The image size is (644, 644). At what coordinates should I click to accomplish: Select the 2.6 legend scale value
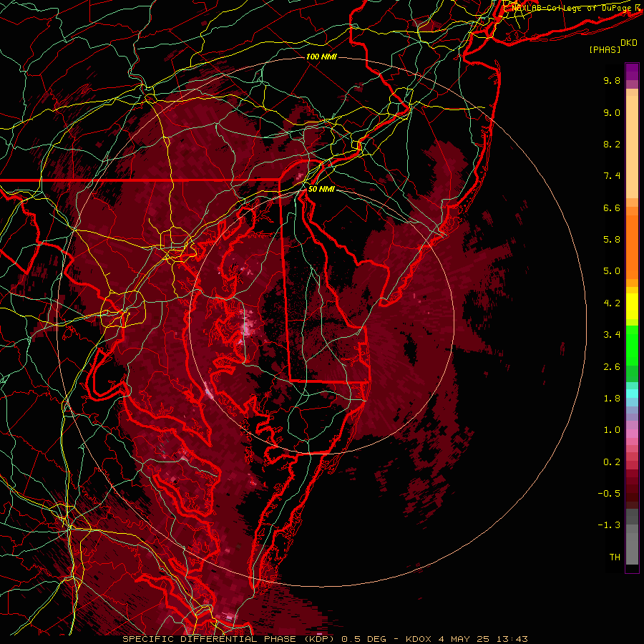click(612, 367)
